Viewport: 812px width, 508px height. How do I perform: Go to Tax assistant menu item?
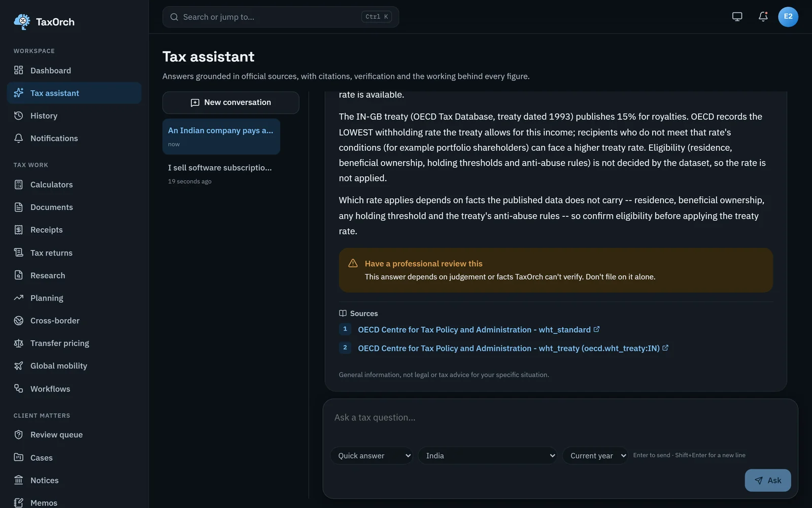click(74, 93)
